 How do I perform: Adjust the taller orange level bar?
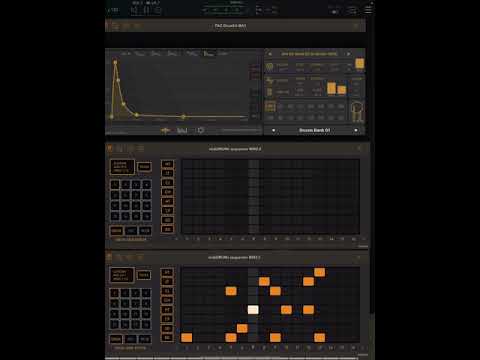pos(331,88)
